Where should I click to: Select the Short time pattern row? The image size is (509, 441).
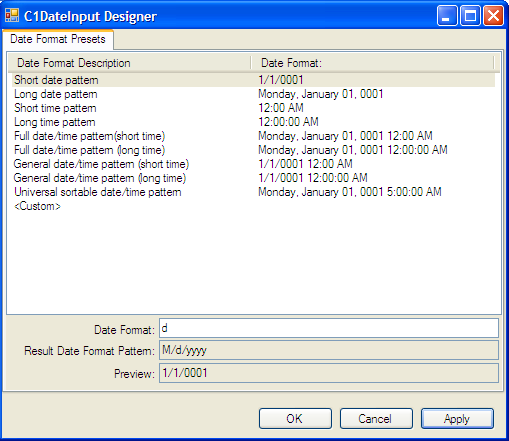coord(253,108)
